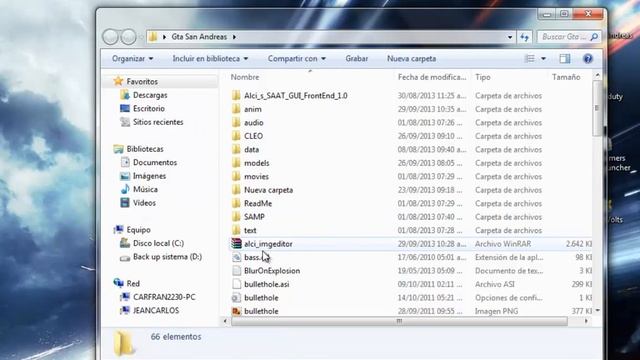This screenshot has height=360, width=640.
Task: Click the Forward navigation arrow button
Action: pyautogui.click(x=129, y=37)
